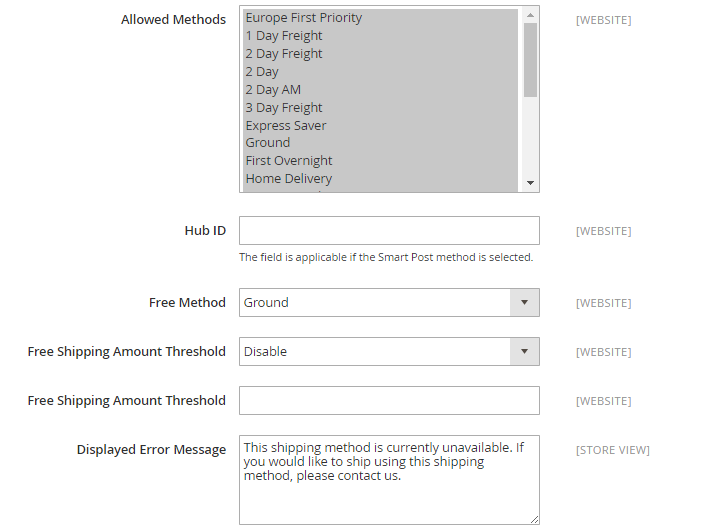Click the Disable dropdown arrow button
This screenshot has width=705, height=531.
(x=524, y=352)
